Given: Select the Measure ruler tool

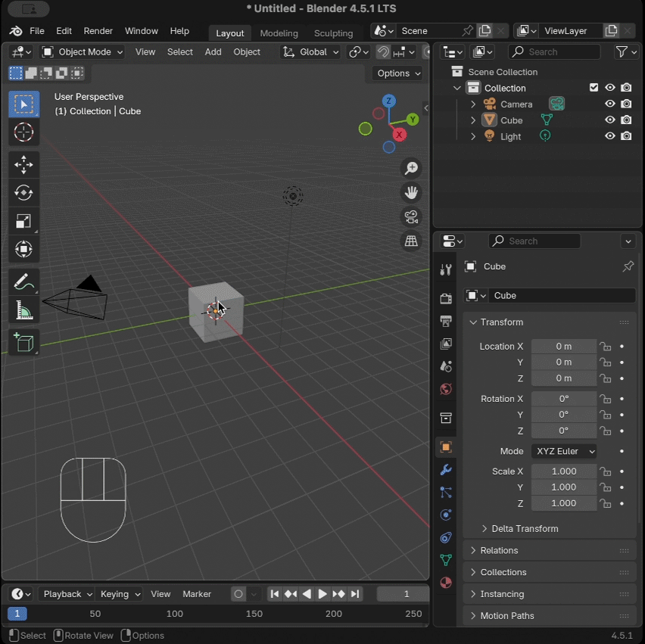Looking at the screenshot, I should (x=23, y=310).
